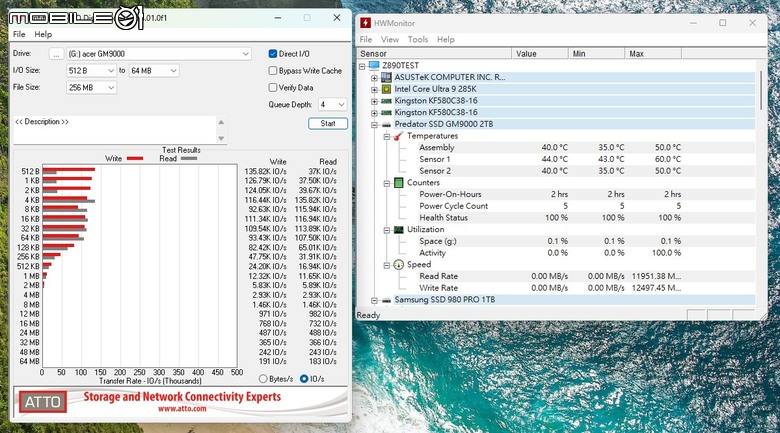Viewport: 780px width, 433px height.
Task: Collapse the Predator SSD GM9000 2TB node
Action: point(374,125)
